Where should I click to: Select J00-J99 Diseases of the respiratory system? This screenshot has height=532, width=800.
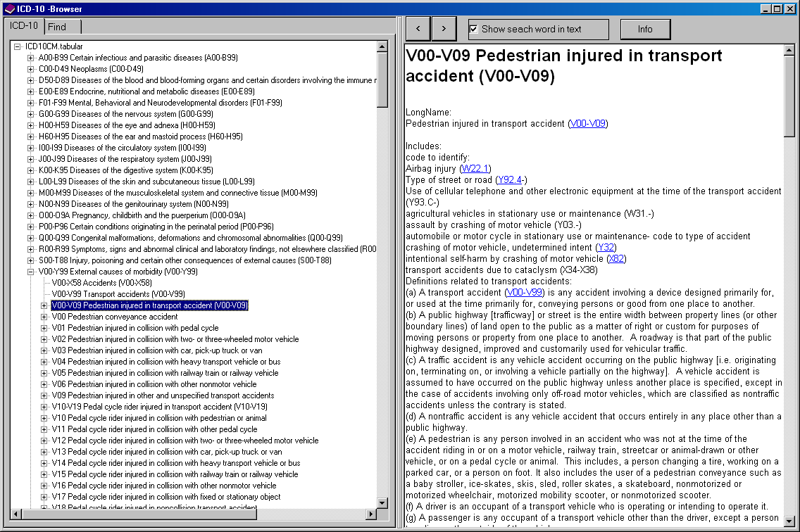[125, 159]
